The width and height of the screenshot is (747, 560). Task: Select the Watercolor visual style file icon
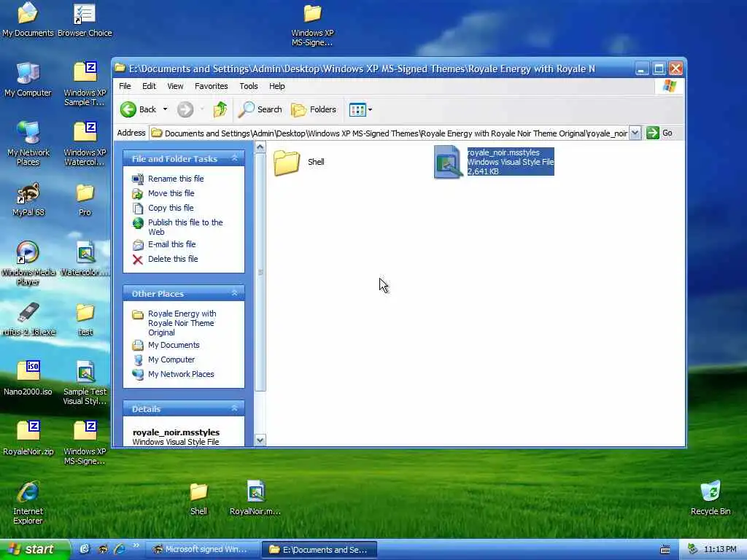pyautogui.click(x=85, y=259)
